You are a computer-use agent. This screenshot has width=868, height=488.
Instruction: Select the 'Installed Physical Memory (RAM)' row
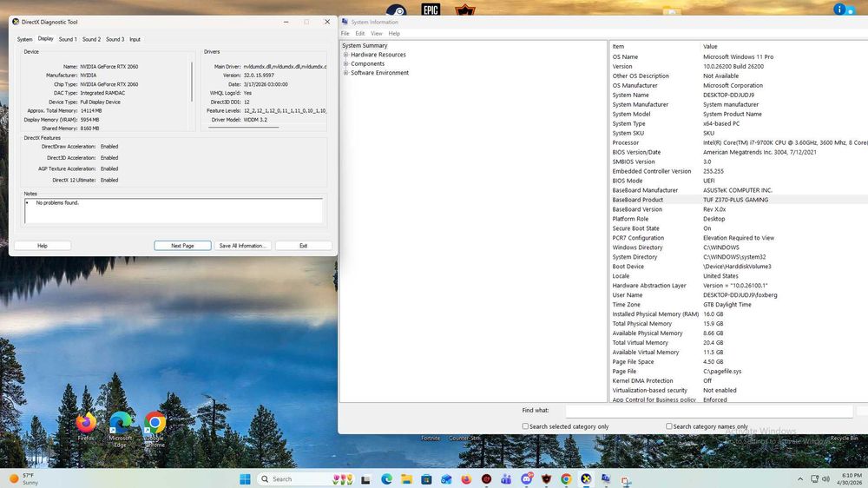coord(739,314)
